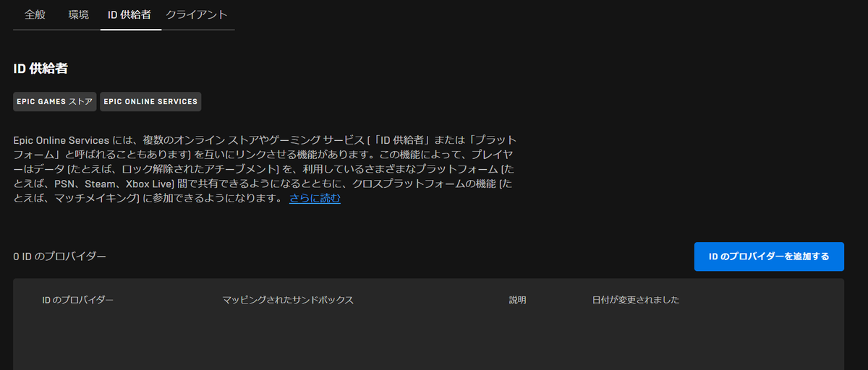Image resolution: width=868 pixels, height=370 pixels.
Task: Click the 日付が変更されました column header
Action: click(636, 300)
